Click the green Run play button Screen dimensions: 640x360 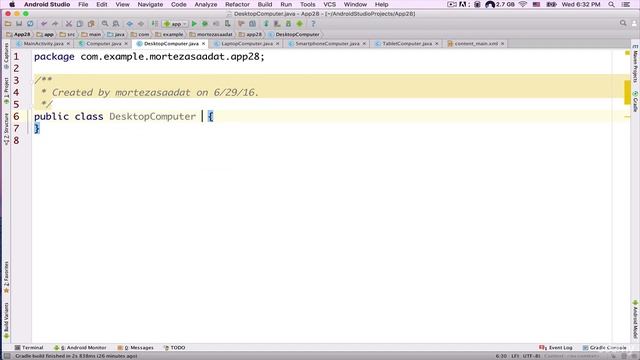[194, 24]
